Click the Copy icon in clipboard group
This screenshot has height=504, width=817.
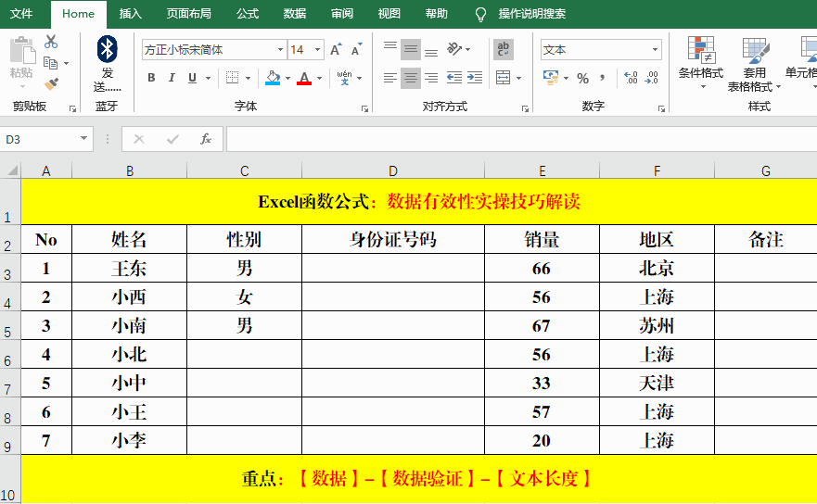click(x=51, y=63)
